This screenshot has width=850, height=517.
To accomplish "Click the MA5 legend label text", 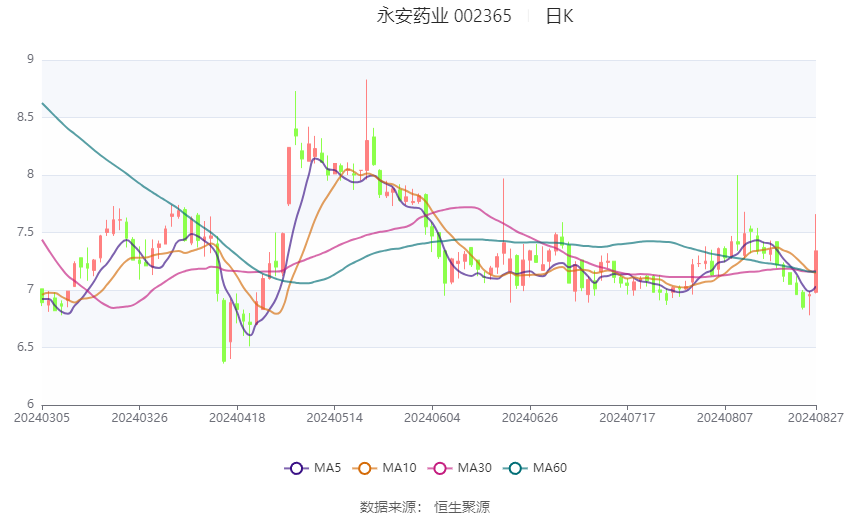I will [327, 468].
